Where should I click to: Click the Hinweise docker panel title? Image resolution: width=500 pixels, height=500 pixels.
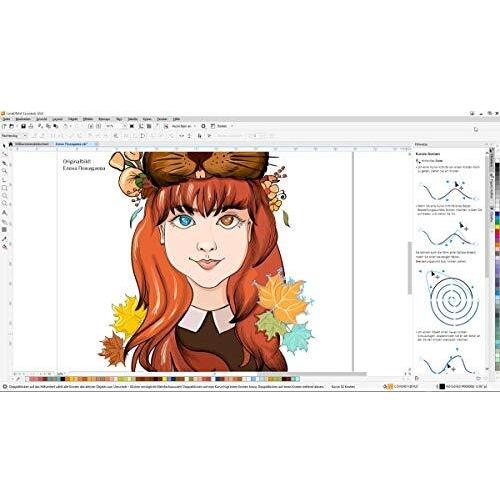point(421,144)
